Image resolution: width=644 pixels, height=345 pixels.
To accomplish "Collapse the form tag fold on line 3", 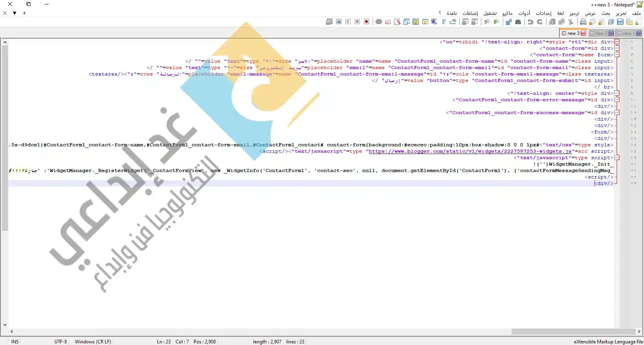I will [617, 55].
